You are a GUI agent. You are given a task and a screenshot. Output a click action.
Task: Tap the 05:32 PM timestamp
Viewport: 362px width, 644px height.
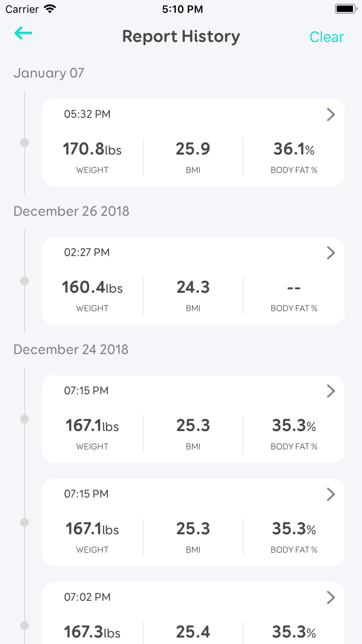pos(87,114)
